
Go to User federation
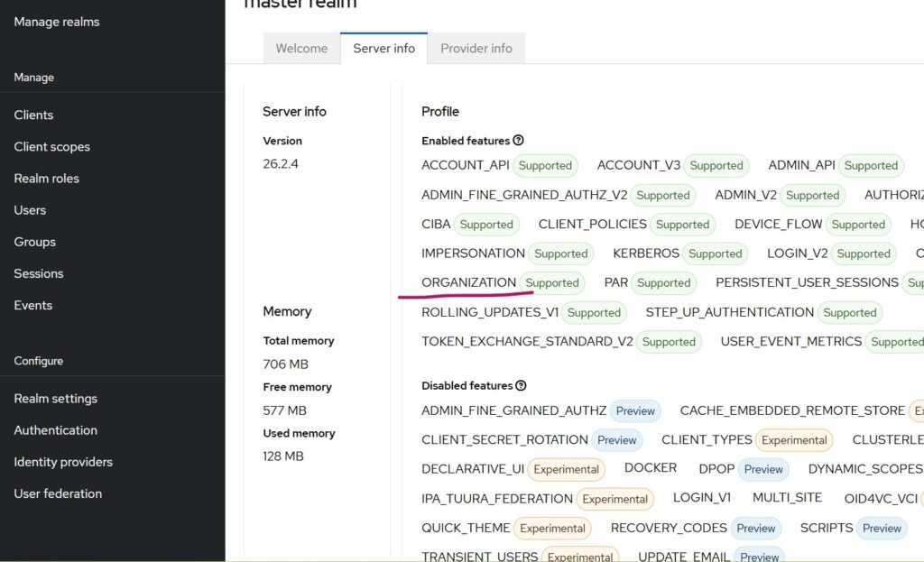[57, 493]
